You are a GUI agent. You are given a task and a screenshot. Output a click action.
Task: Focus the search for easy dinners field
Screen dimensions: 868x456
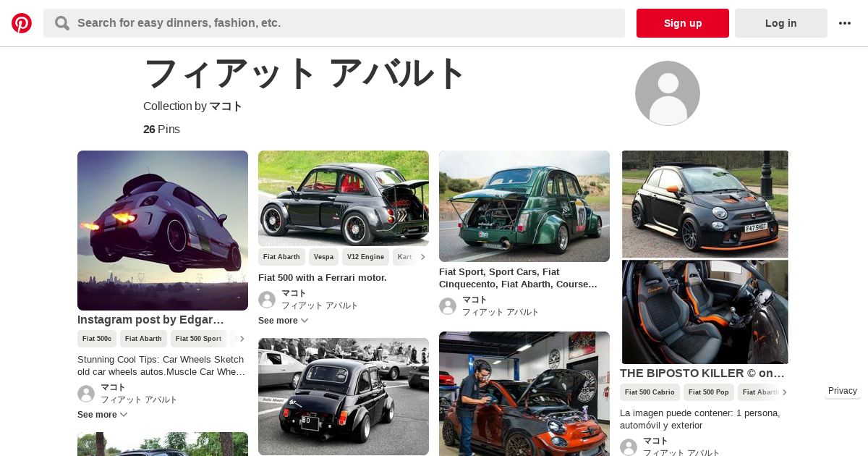[334, 23]
